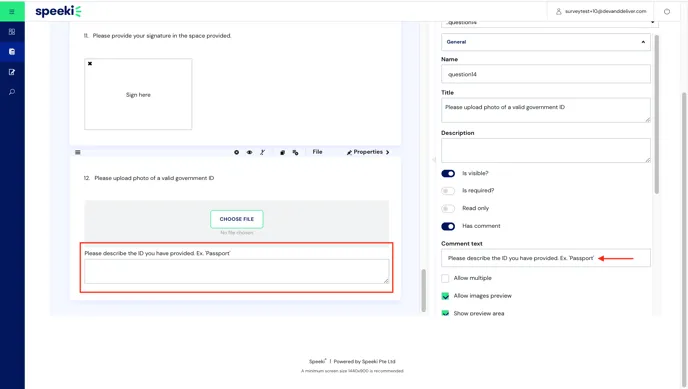
Task: Click the survey designer scrollbar thumb
Action: (x=423, y=290)
